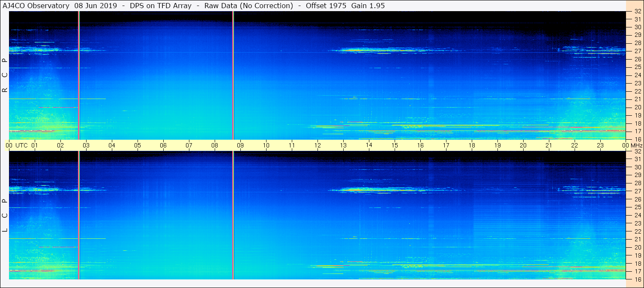Click the 24 MHz tick of RCP panel
The image size is (644, 288).
pyautogui.click(x=638, y=75)
